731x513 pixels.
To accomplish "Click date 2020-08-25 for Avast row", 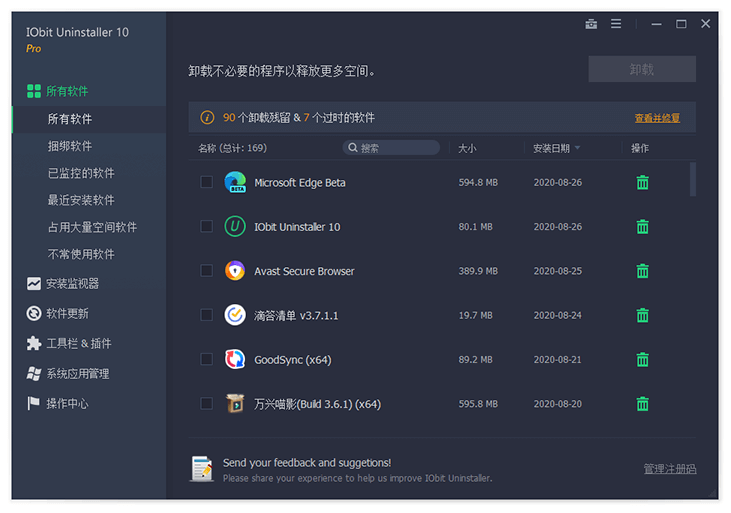I will coord(558,271).
